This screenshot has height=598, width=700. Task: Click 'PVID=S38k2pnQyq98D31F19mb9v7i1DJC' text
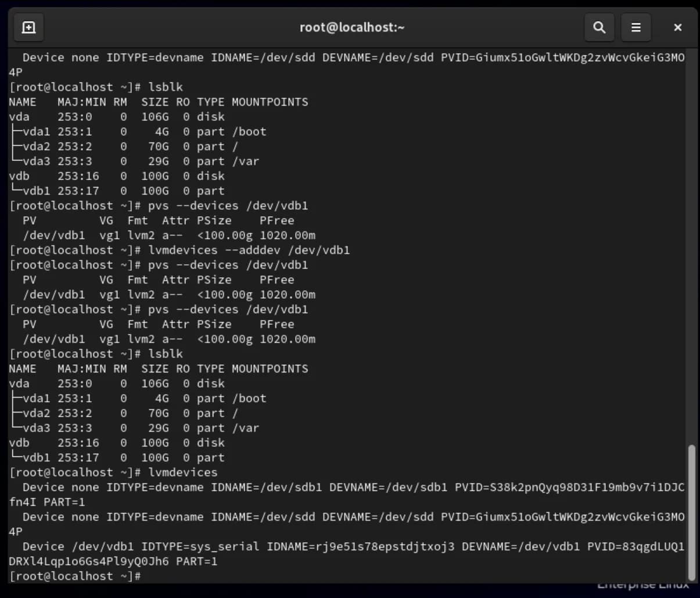570,487
